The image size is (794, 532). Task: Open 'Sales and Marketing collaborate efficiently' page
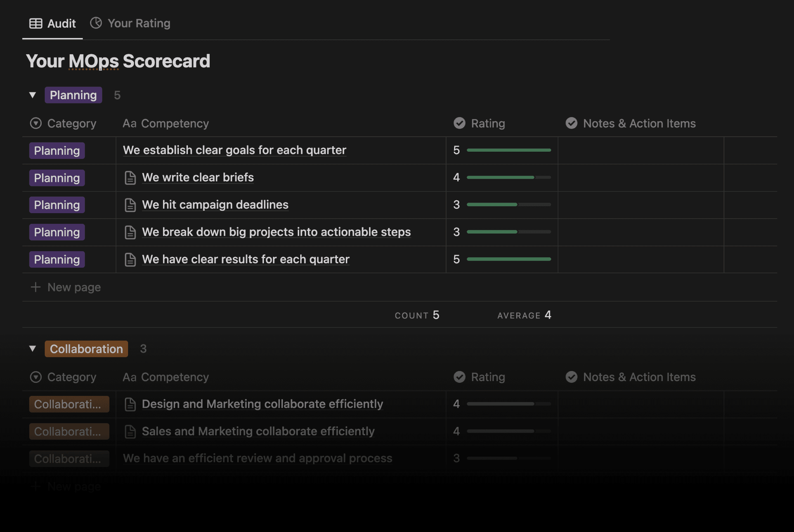(x=258, y=431)
